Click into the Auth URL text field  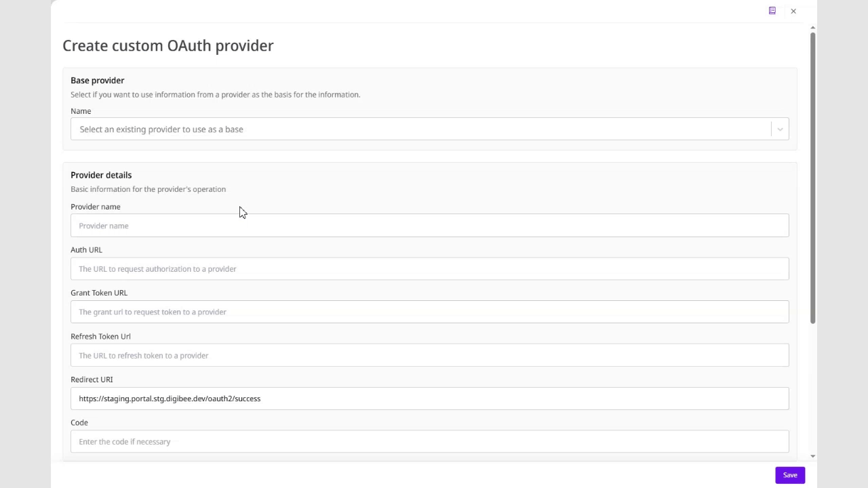pyautogui.click(x=429, y=269)
